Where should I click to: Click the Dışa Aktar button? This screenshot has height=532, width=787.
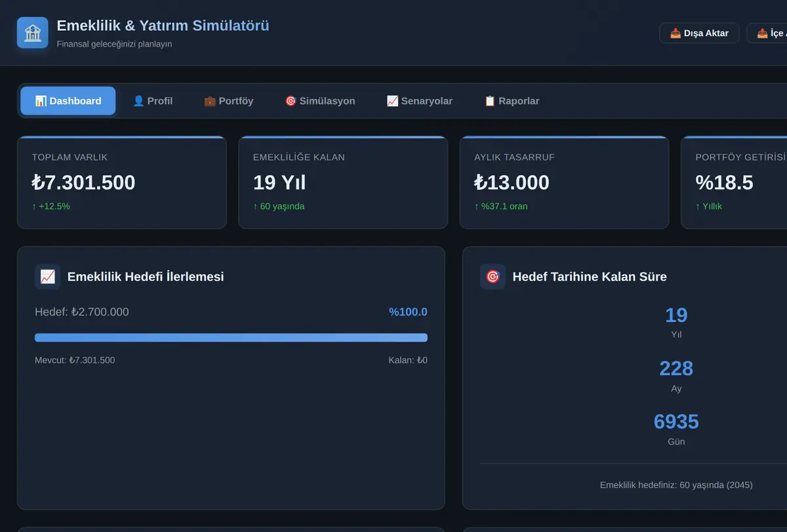699,33
